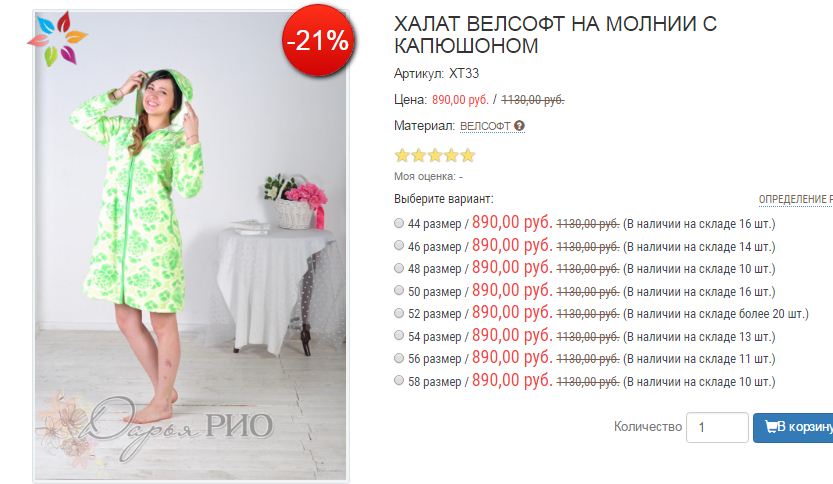Click the red -21% discount badge
Screen dimensions: 833x484
coord(318,40)
